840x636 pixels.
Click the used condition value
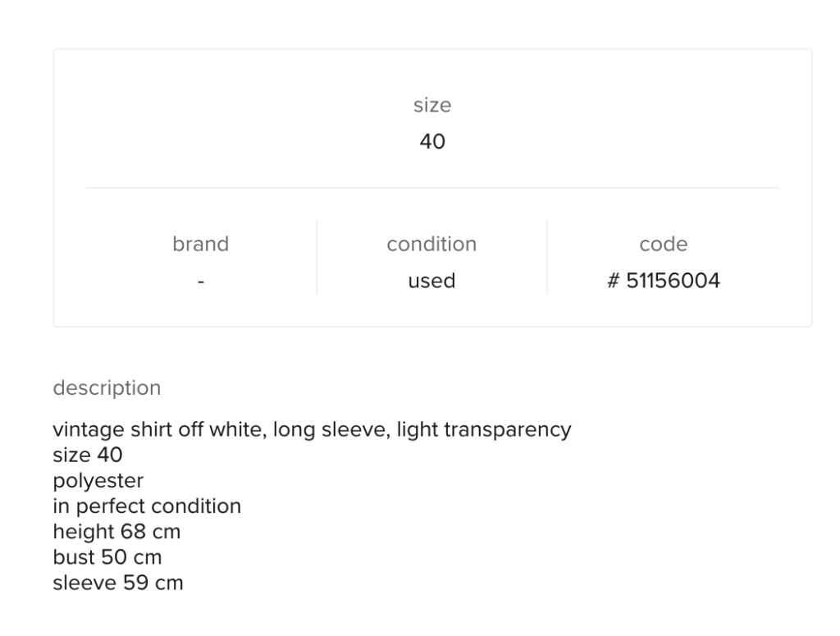pyautogui.click(x=431, y=281)
